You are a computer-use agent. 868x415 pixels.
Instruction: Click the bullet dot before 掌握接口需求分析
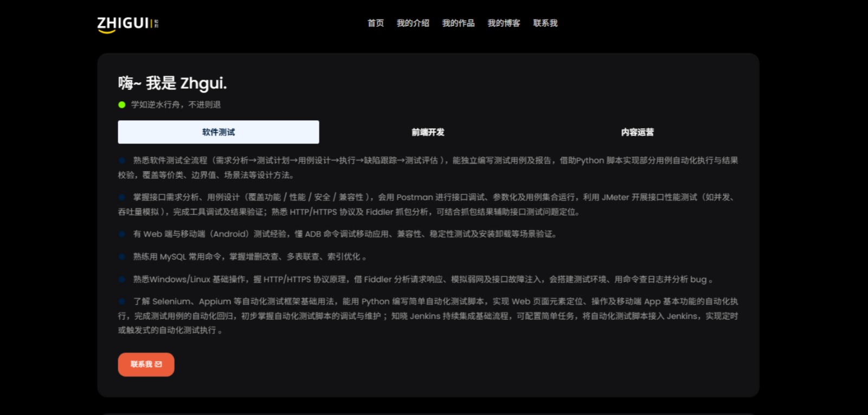(122, 197)
